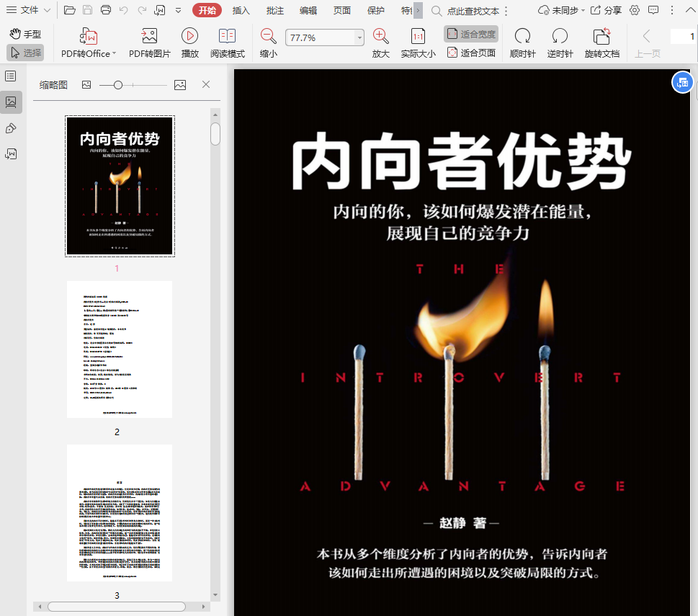The height and width of the screenshot is (616, 698).
Task: Click the 实际大小 actual size button
Action: coord(418,43)
